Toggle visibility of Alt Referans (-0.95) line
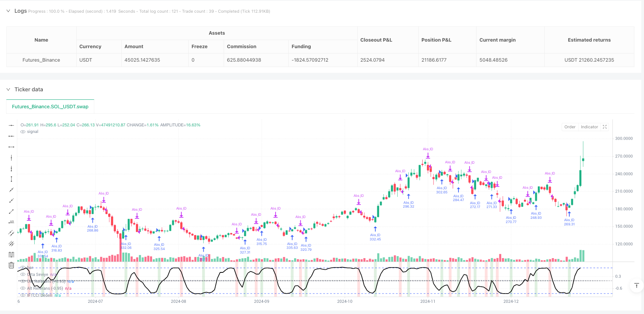This screenshot has height=314, width=644. pos(23,288)
